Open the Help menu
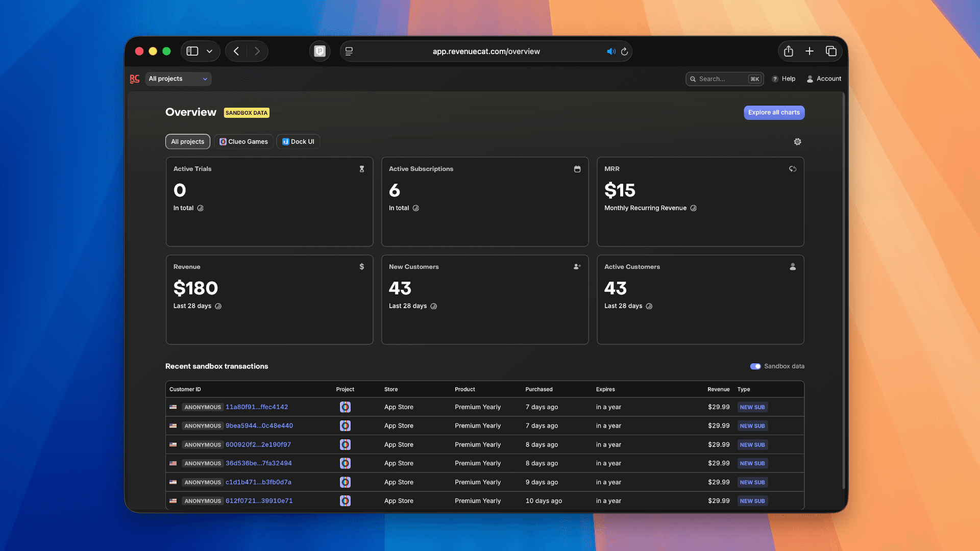This screenshot has height=551, width=980. point(783,79)
